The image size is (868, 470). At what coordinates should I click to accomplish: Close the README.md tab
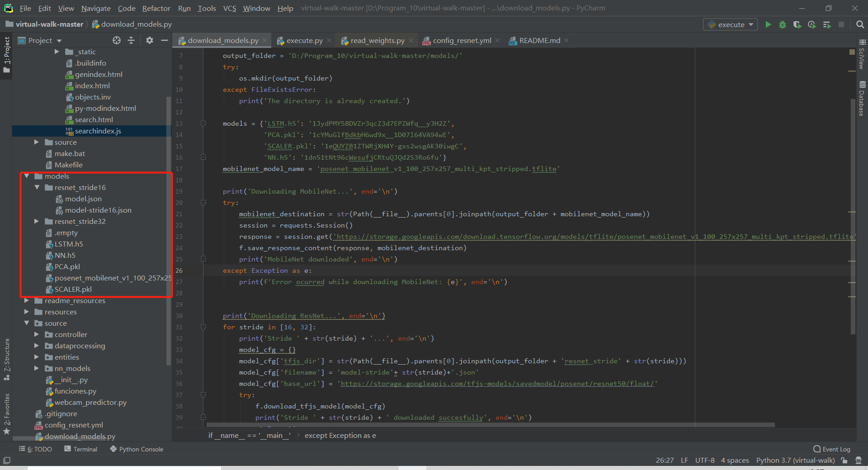pyautogui.click(x=566, y=40)
